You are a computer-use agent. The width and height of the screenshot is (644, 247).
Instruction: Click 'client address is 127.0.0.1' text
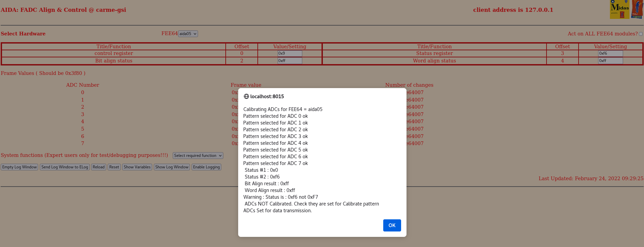(513, 10)
